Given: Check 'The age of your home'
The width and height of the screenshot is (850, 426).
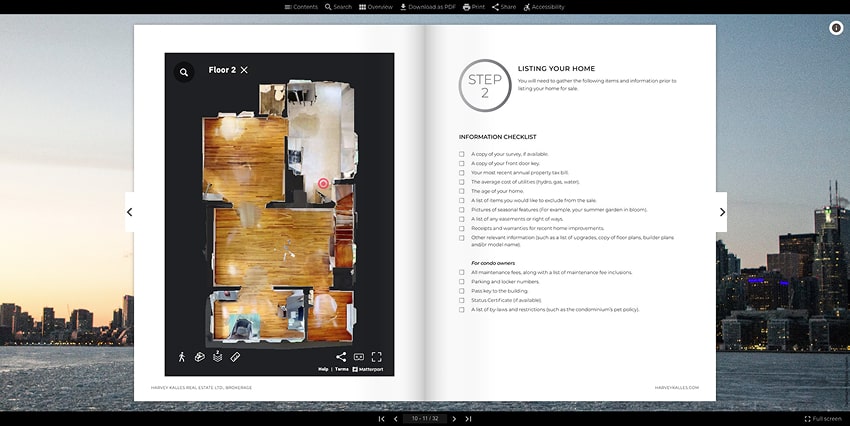Looking at the screenshot, I should (462, 191).
